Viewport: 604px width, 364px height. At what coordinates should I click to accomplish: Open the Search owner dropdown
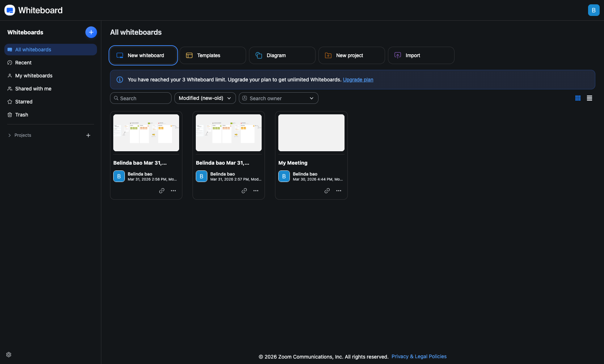[279, 98]
